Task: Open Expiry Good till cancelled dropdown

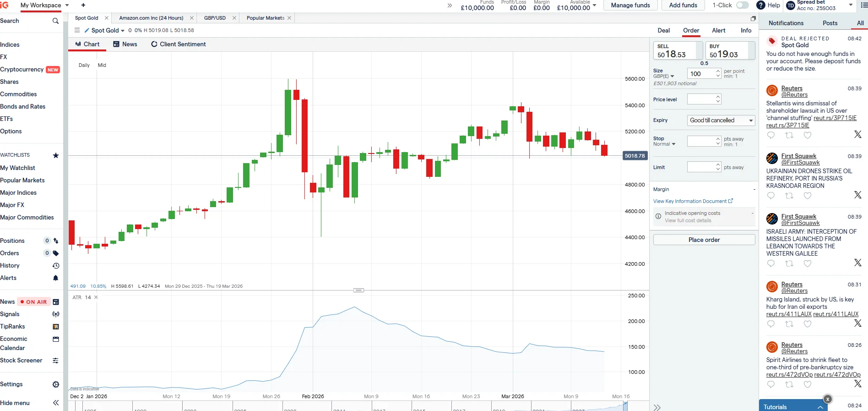Action: click(x=721, y=121)
